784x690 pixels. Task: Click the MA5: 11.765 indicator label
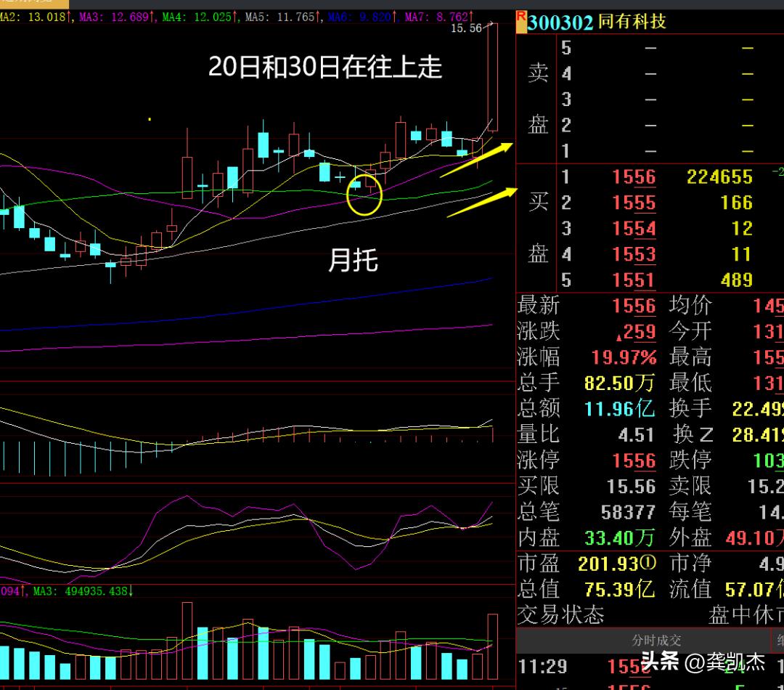[x=282, y=17]
